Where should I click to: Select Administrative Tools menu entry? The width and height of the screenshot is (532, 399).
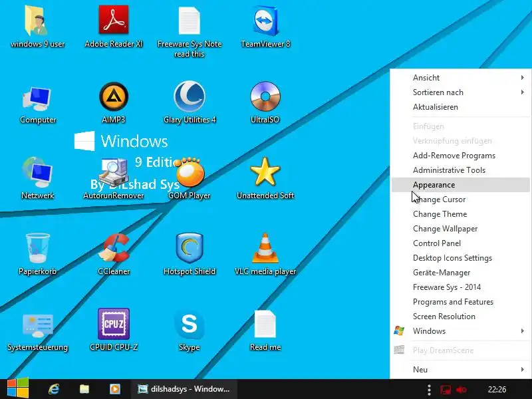pos(460,170)
